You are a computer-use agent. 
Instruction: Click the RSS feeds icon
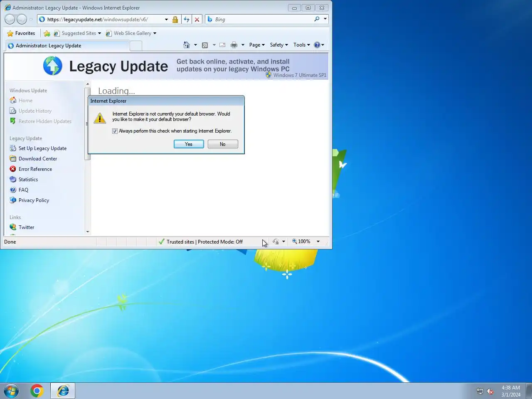(205, 45)
